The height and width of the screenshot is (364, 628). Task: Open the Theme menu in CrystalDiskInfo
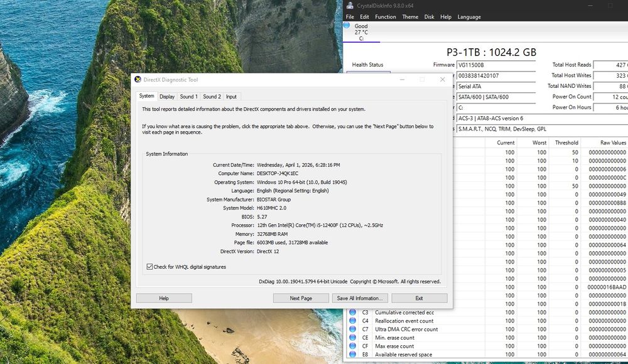[x=410, y=17]
